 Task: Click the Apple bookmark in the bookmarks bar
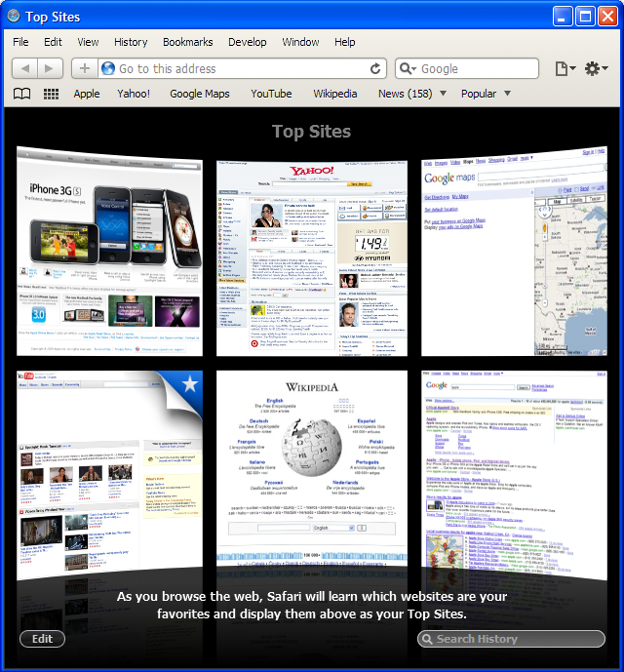(x=87, y=94)
